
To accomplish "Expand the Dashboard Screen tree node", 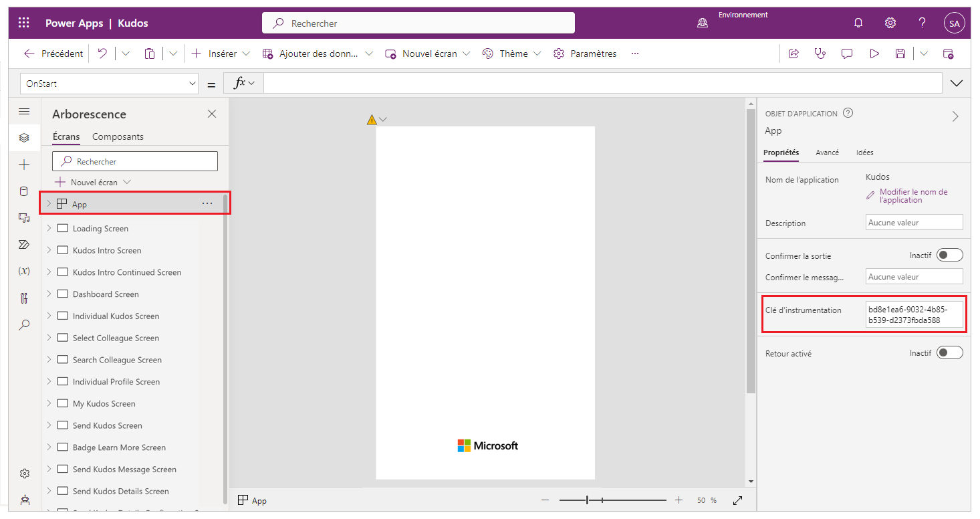I will tap(49, 294).
